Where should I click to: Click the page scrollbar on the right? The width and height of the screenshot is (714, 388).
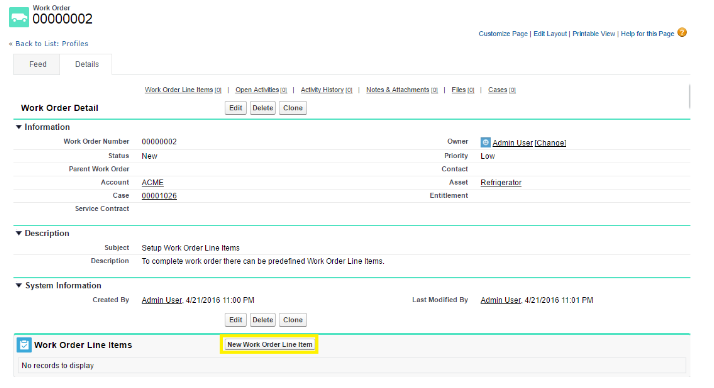(689, 97)
